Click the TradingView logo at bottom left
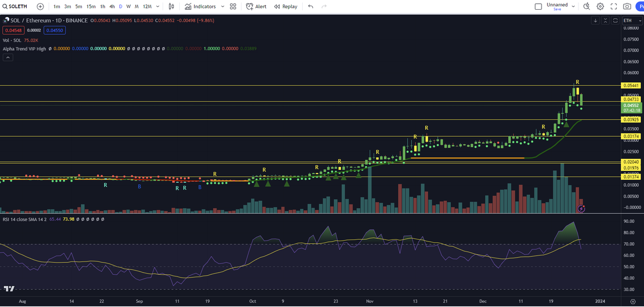Image resolution: width=644 pixels, height=307 pixels. (x=9, y=289)
